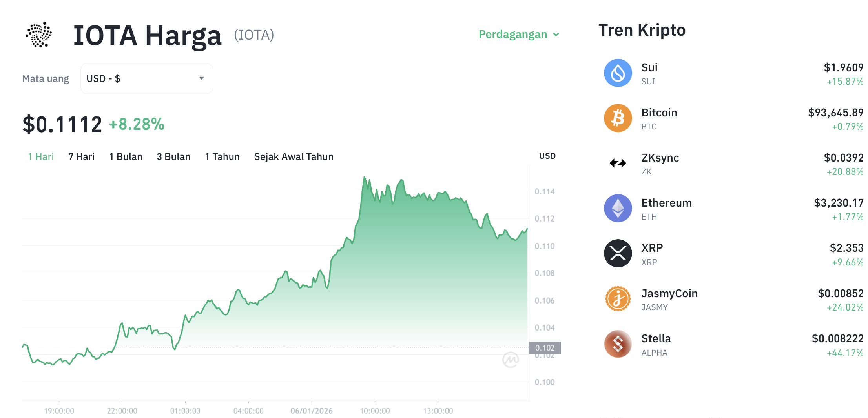Click the XRP coin icon

pyautogui.click(x=618, y=253)
